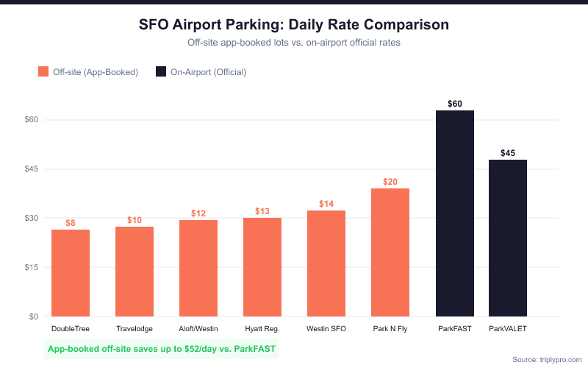Select the Hyatt Reg. $13 bar
The image size is (588, 368).
pos(262,267)
